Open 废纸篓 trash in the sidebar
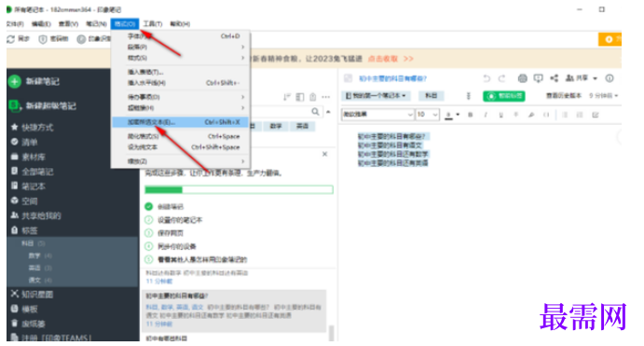644x346 pixels. [x=29, y=324]
